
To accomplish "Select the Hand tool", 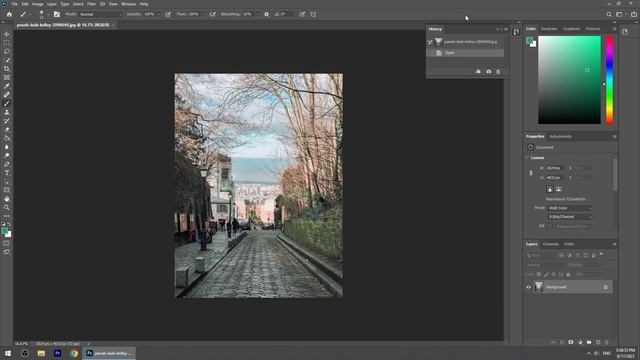I will (7, 198).
